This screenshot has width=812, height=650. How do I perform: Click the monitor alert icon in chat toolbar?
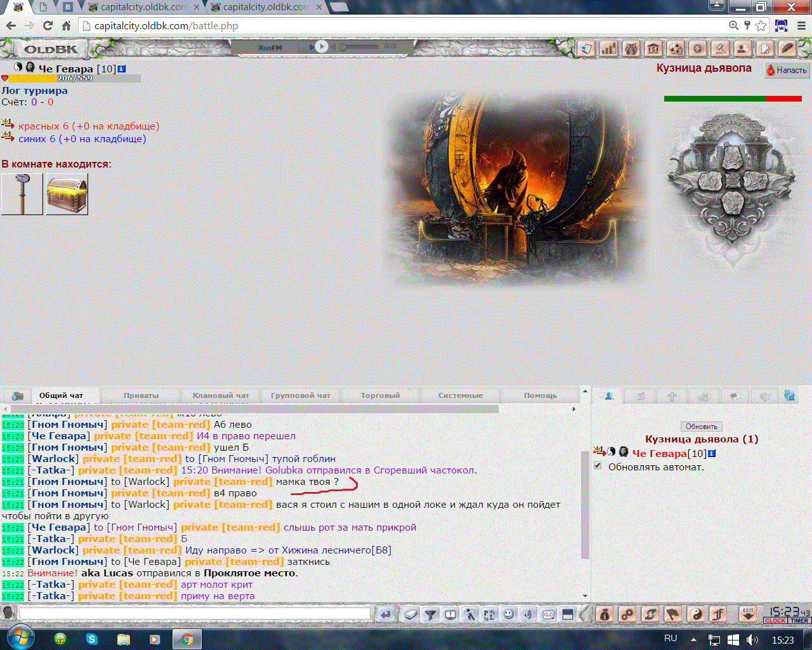point(450,614)
